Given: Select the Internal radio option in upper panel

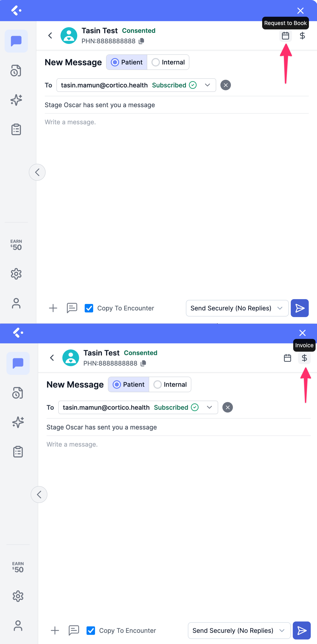Looking at the screenshot, I should [168, 62].
